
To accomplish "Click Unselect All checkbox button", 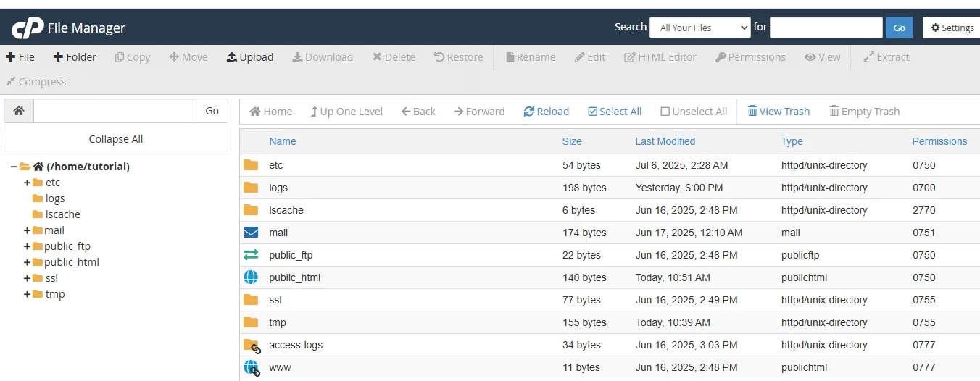I will point(694,112).
